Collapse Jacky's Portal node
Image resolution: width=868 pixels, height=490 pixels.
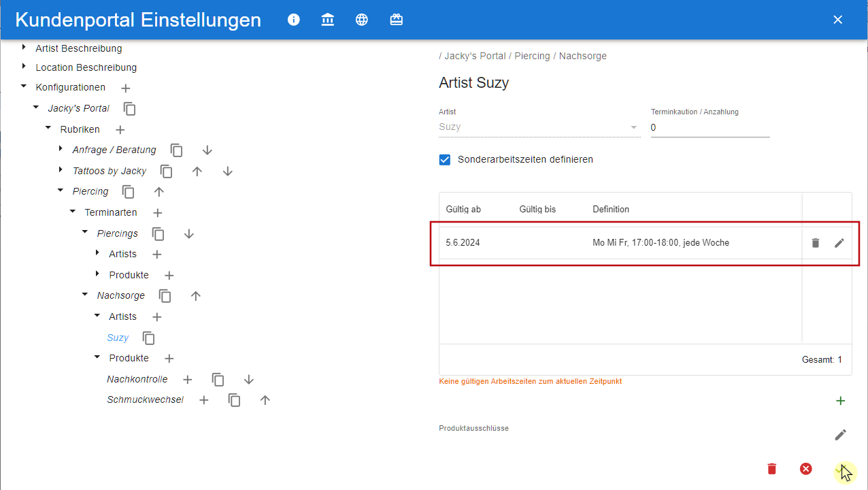[36, 108]
